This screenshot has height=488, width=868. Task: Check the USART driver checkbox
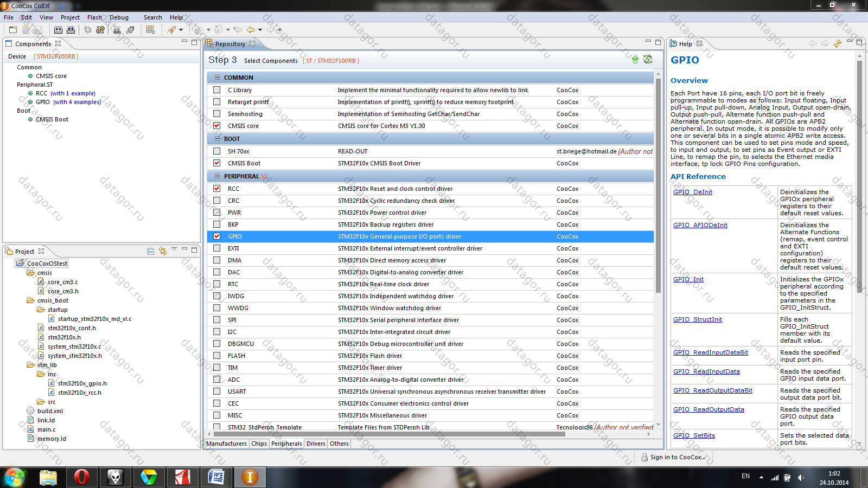[x=217, y=391]
